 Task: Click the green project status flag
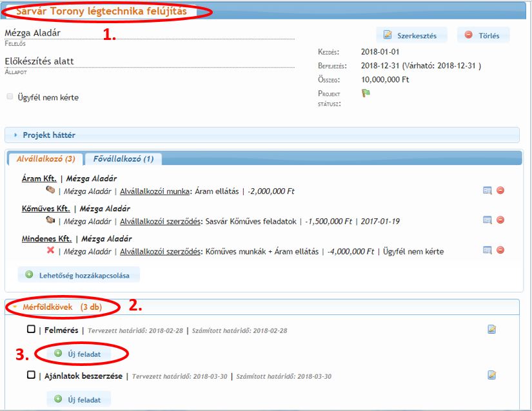coord(366,93)
